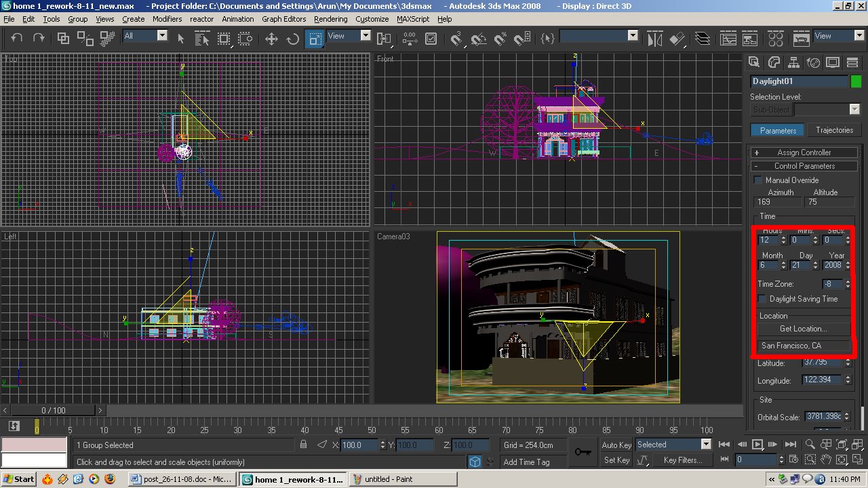Open the Modifiers menu

(167, 19)
